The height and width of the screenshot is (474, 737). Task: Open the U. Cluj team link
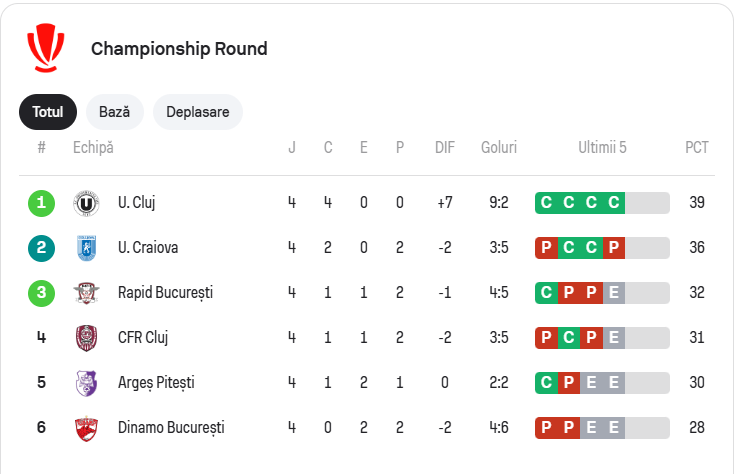coord(136,203)
